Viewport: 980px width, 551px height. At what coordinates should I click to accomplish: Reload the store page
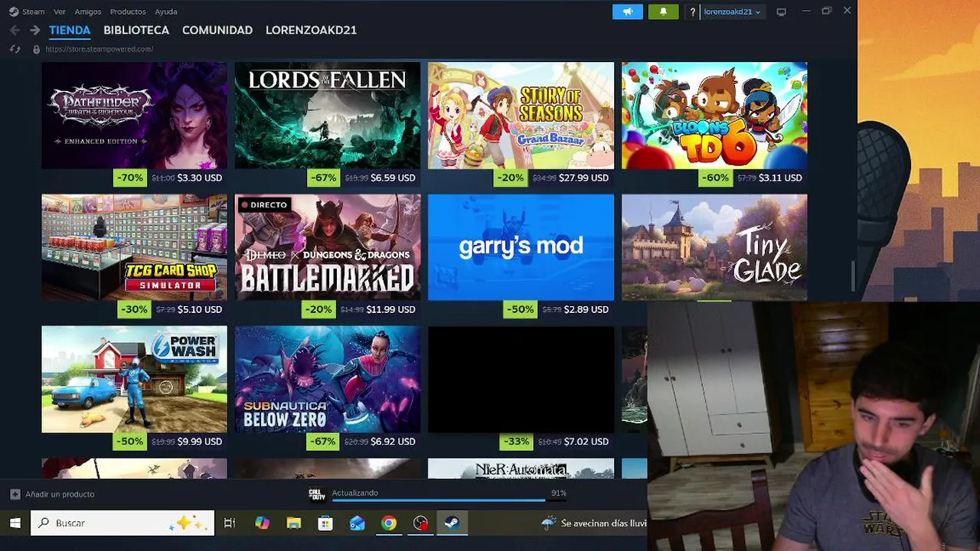[15, 49]
